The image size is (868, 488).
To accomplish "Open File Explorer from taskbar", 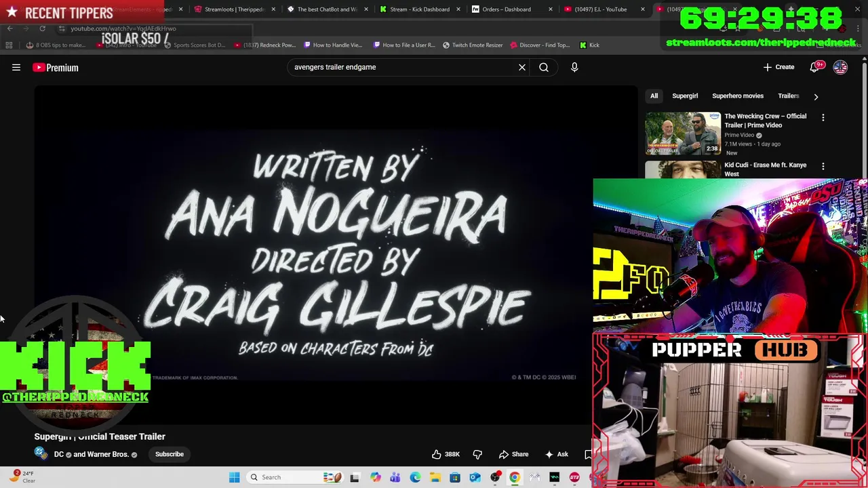I will click(x=435, y=477).
